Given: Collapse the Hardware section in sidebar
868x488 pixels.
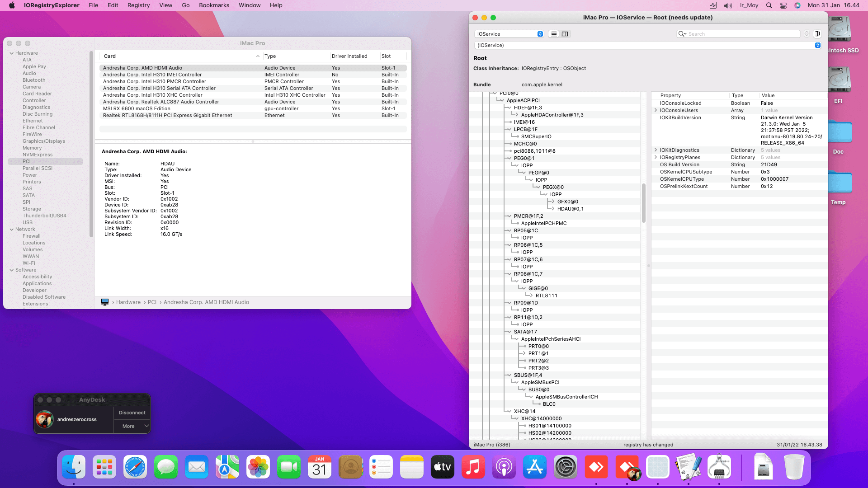Looking at the screenshot, I should [12, 53].
